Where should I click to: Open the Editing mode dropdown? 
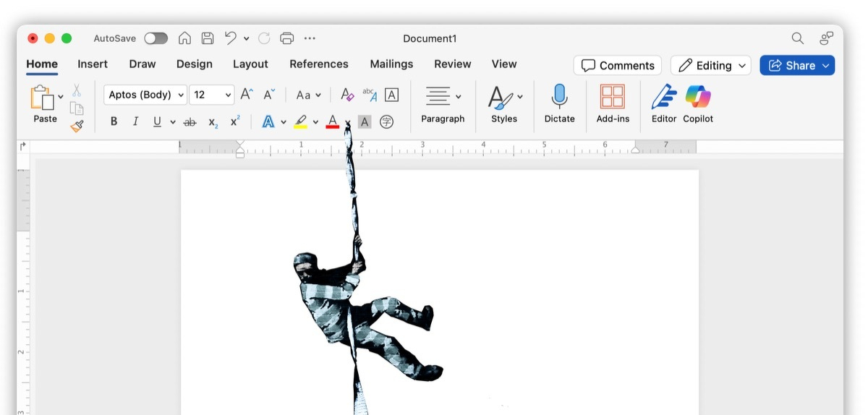710,65
